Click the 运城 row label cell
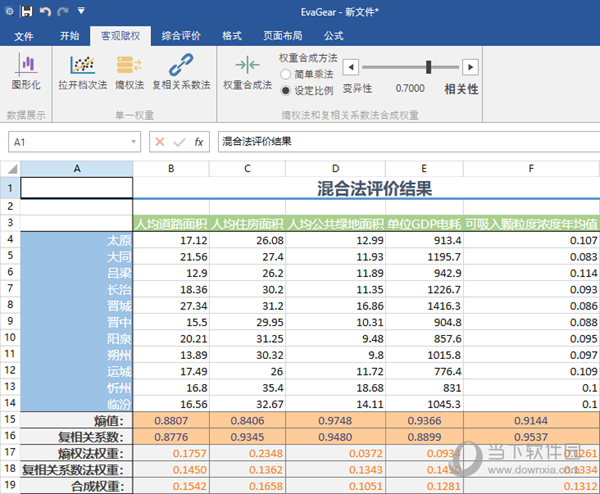Screen dimensions: 600x494 (77, 372)
